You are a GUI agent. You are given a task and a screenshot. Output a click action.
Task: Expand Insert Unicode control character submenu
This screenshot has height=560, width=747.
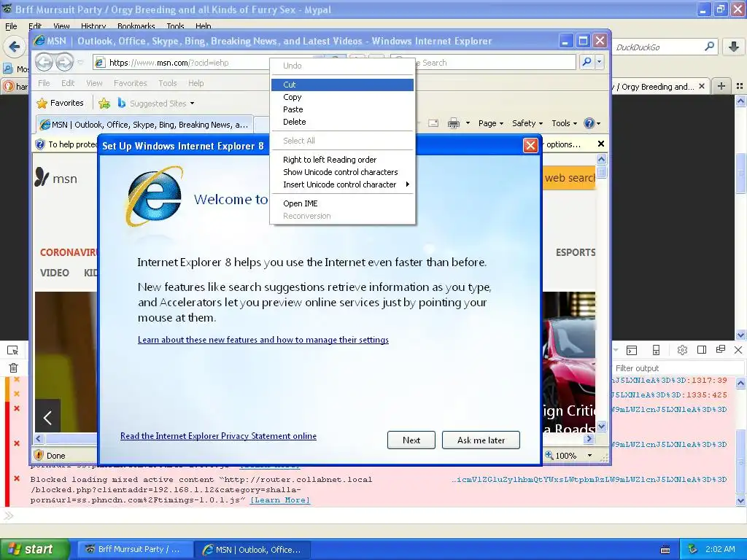[343, 184]
